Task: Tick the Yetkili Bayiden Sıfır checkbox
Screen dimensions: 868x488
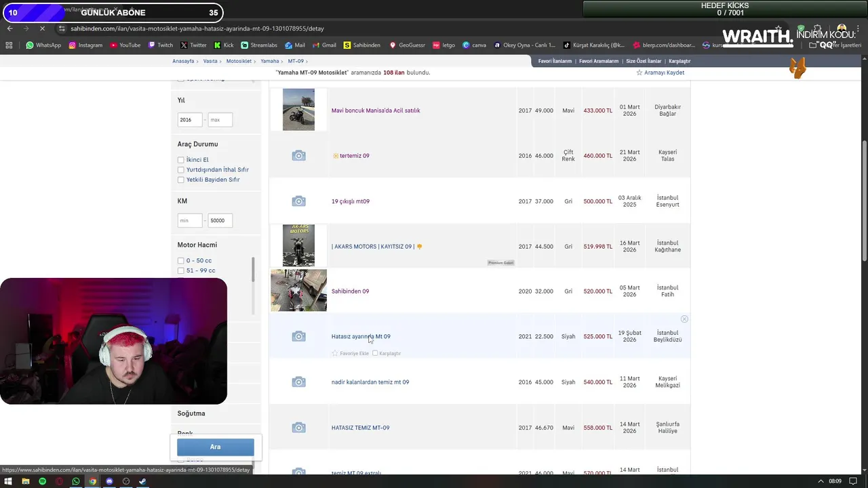Action: pyautogui.click(x=181, y=180)
